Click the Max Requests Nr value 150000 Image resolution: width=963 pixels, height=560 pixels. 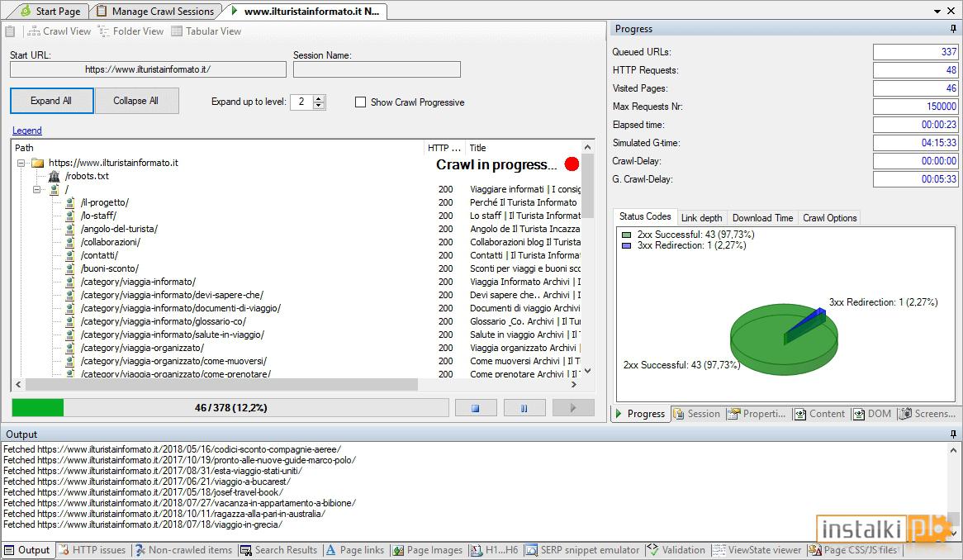tap(915, 107)
